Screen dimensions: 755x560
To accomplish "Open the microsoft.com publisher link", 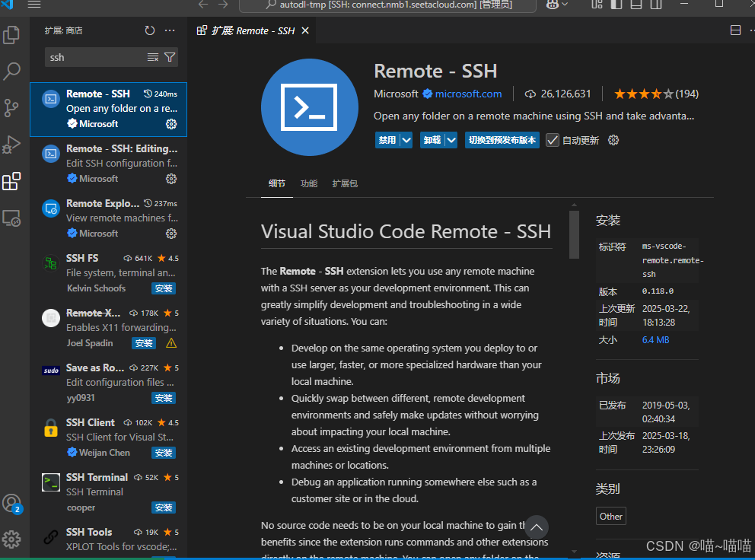I will 468,94.
